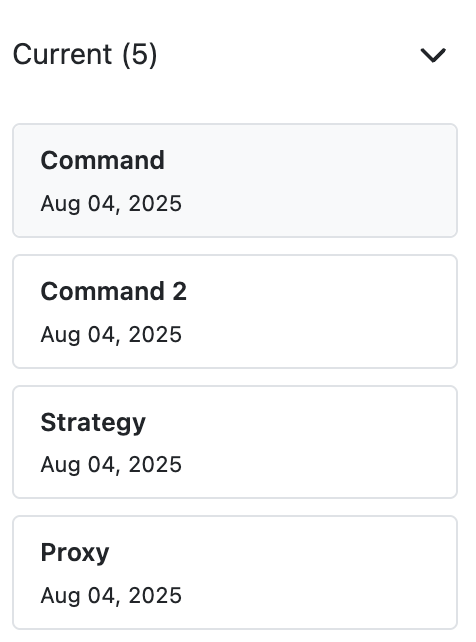
Task: Select the Command 2 card
Action: click(x=235, y=312)
